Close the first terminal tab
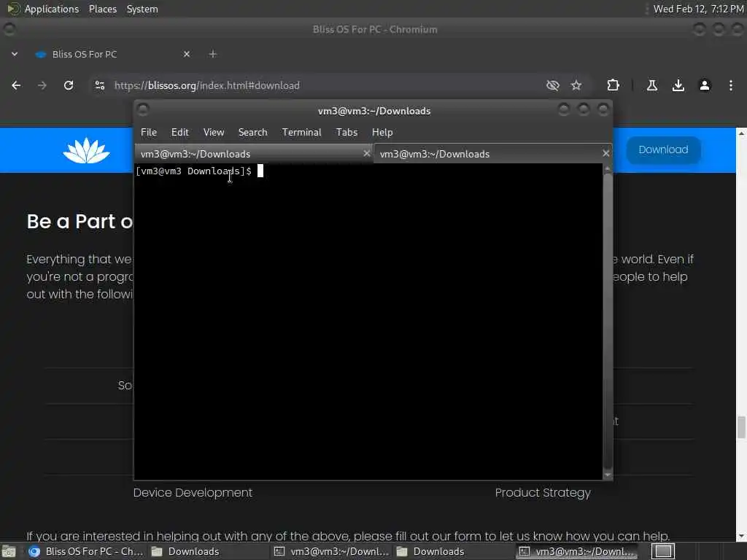The image size is (747, 560). (x=366, y=153)
